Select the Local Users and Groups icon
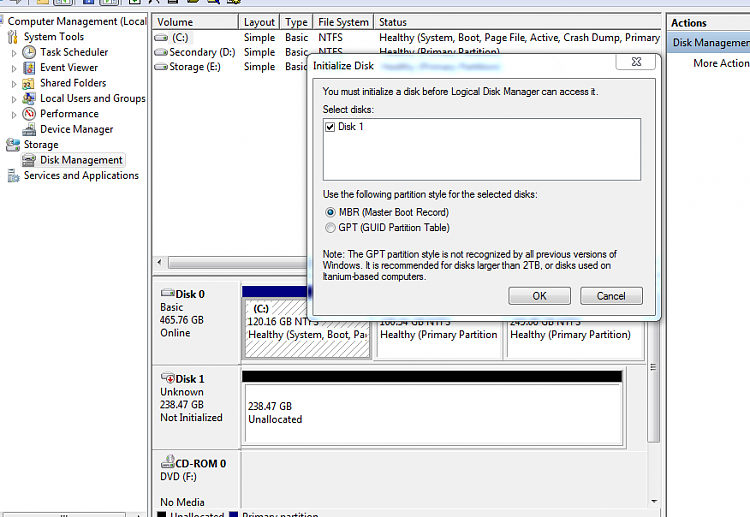Screen dimensions: 750x517 tap(29, 99)
